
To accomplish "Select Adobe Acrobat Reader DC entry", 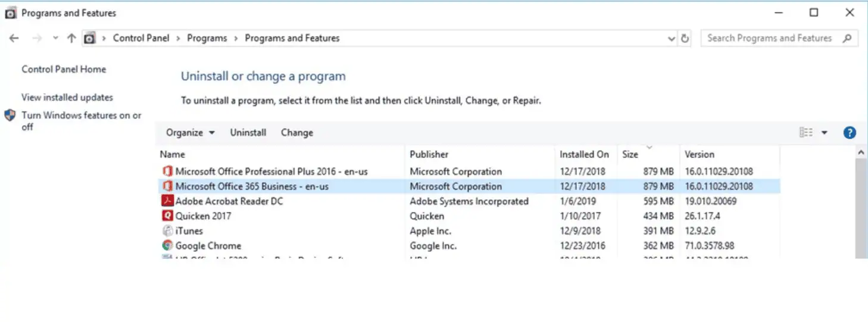I will point(469,201).
